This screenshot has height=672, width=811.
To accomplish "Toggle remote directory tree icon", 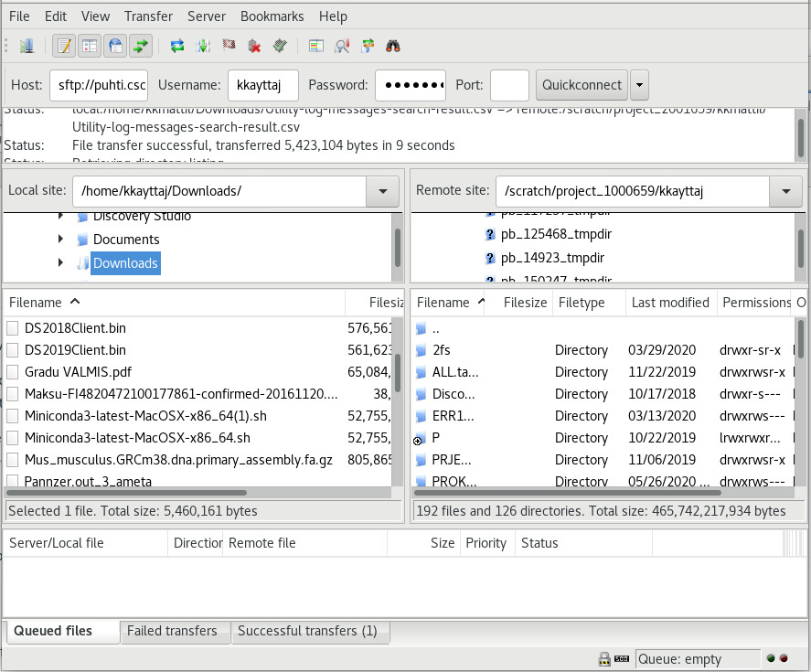I will pyautogui.click(x=115, y=46).
